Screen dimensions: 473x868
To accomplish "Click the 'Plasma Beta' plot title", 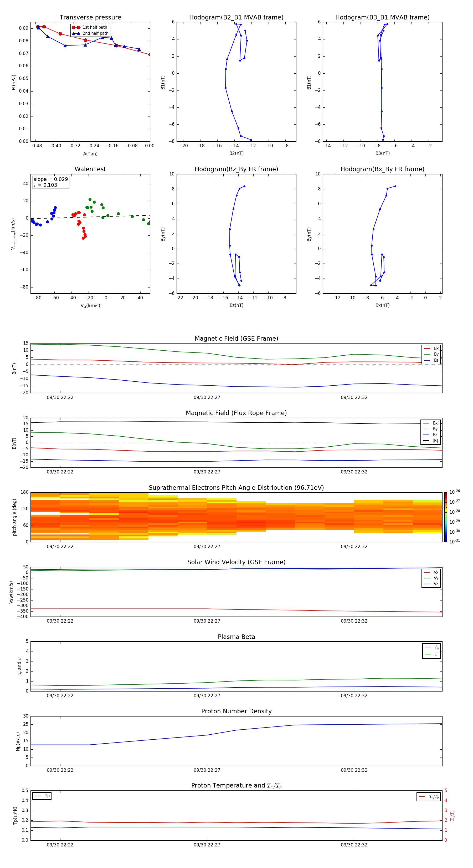I will click(236, 637).
